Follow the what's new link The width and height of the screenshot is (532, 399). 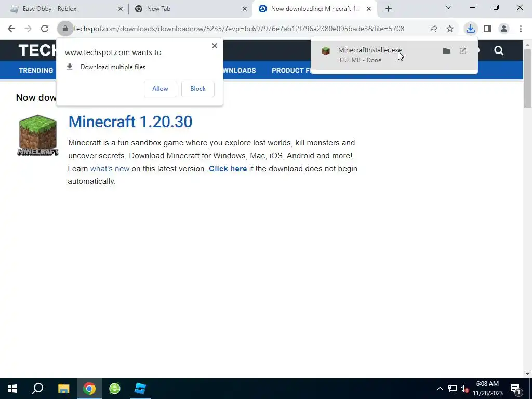(110, 169)
